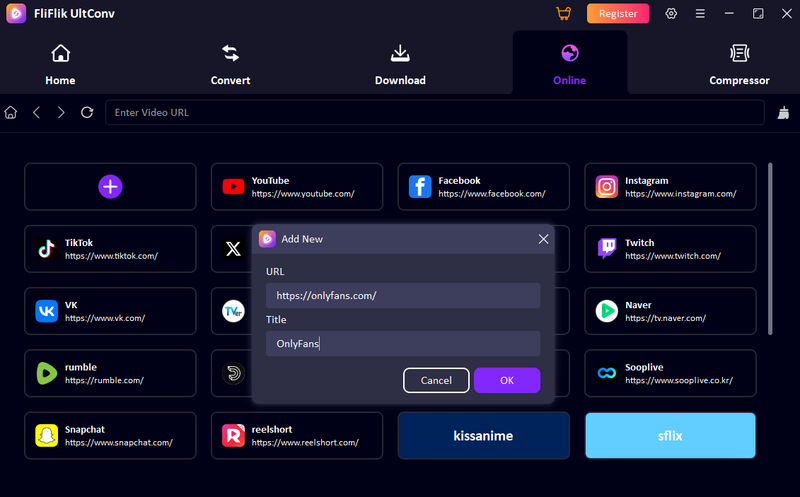Click the purple plus add-site icon
The width and height of the screenshot is (800, 497).
110,187
